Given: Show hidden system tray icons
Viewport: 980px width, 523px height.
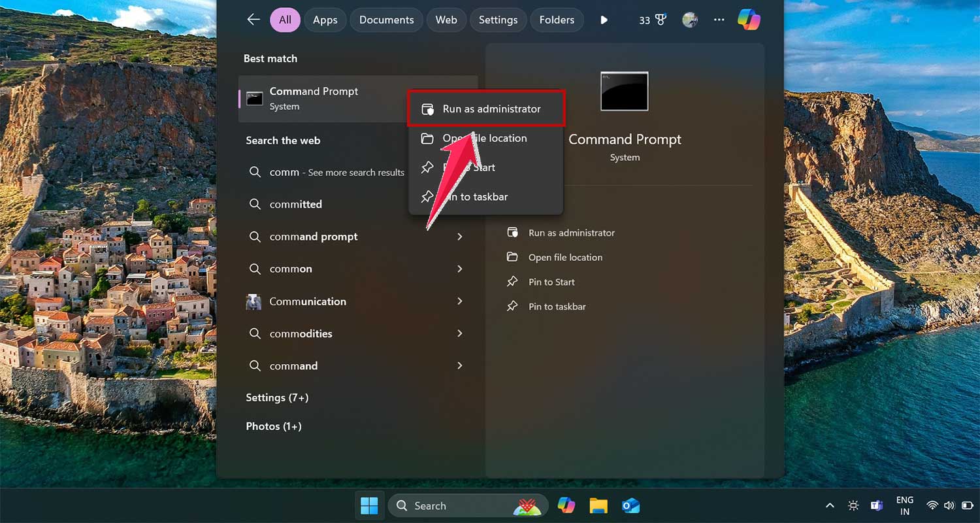Looking at the screenshot, I should [830, 505].
